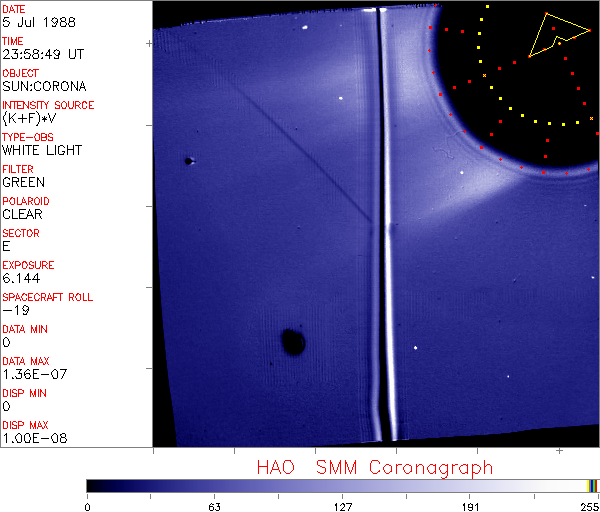Click the POLAROID label
This screenshot has height=512, width=600.
point(26,201)
